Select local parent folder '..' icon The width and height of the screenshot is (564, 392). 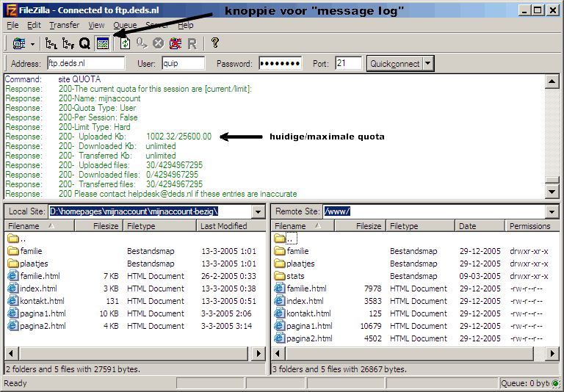[x=13, y=239]
